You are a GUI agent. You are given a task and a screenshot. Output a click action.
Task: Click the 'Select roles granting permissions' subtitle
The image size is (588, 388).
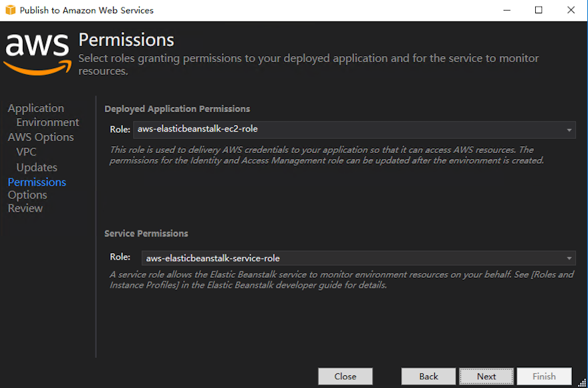(x=309, y=65)
